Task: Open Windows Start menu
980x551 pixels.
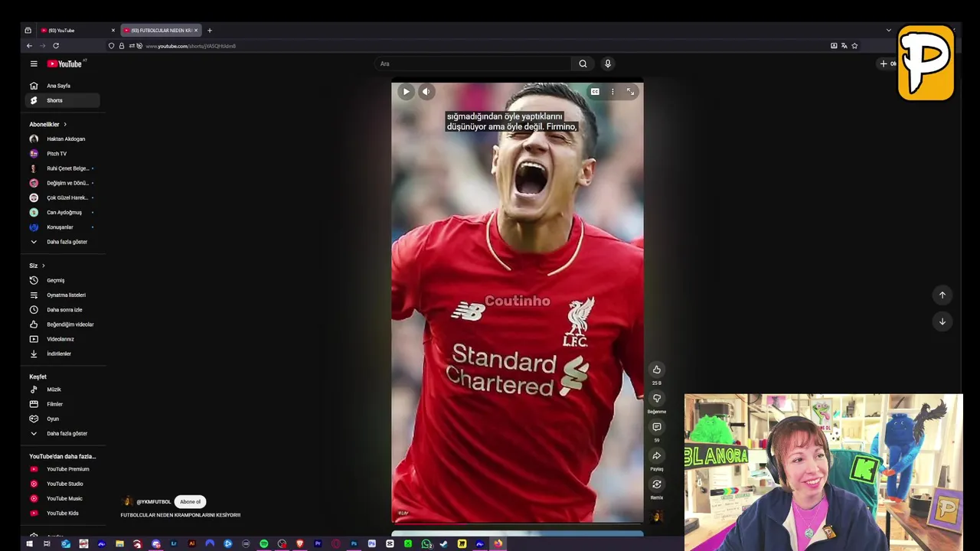Action: coord(29,544)
